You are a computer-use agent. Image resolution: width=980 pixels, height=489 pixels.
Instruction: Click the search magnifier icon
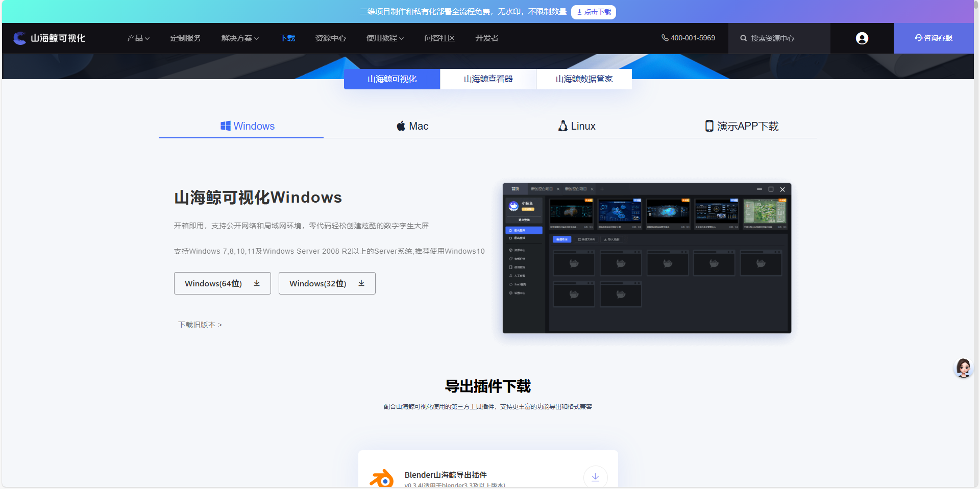coord(744,38)
